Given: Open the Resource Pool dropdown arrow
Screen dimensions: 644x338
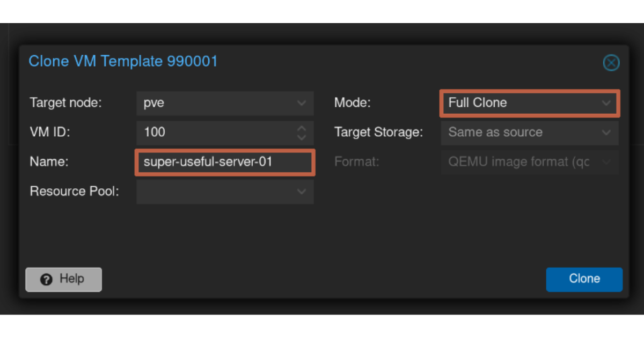Looking at the screenshot, I should tap(302, 192).
